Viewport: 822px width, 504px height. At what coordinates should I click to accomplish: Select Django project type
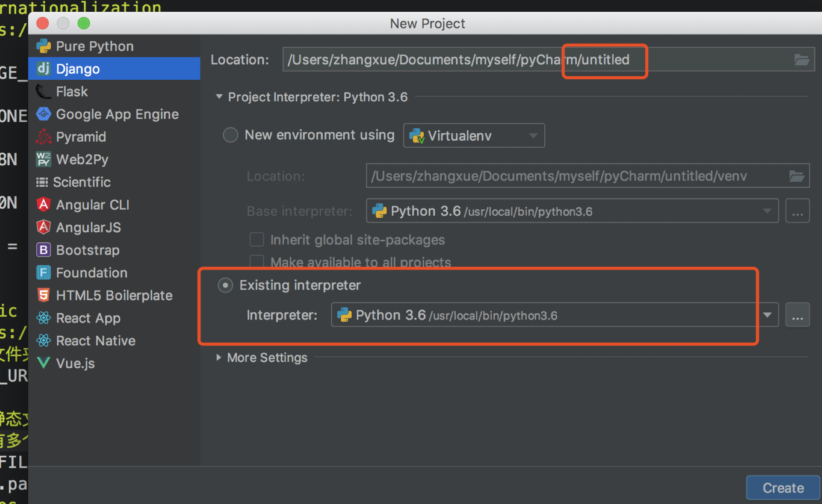(114, 68)
